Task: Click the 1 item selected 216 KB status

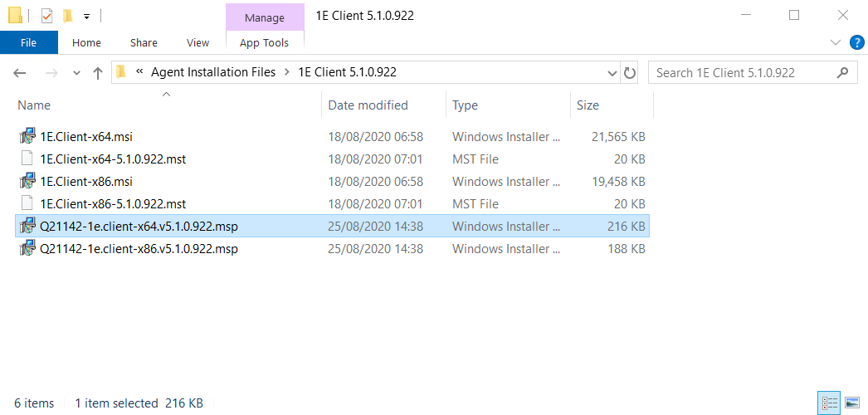Action: click(139, 403)
